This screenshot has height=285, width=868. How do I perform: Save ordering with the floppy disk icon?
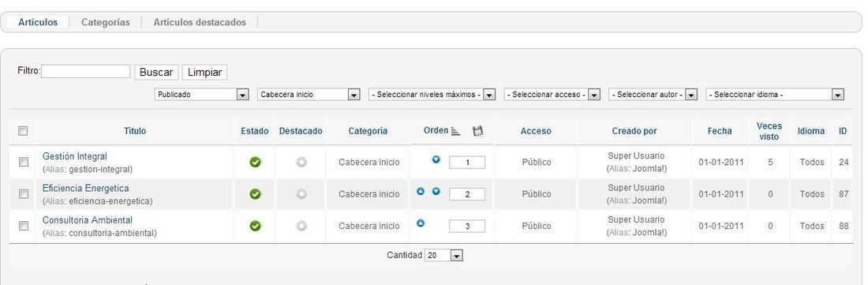(477, 131)
